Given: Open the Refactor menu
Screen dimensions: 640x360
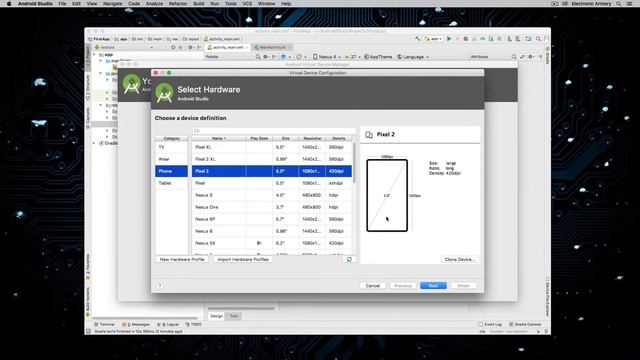Looking at the screenshot, I should pos(178,4).
